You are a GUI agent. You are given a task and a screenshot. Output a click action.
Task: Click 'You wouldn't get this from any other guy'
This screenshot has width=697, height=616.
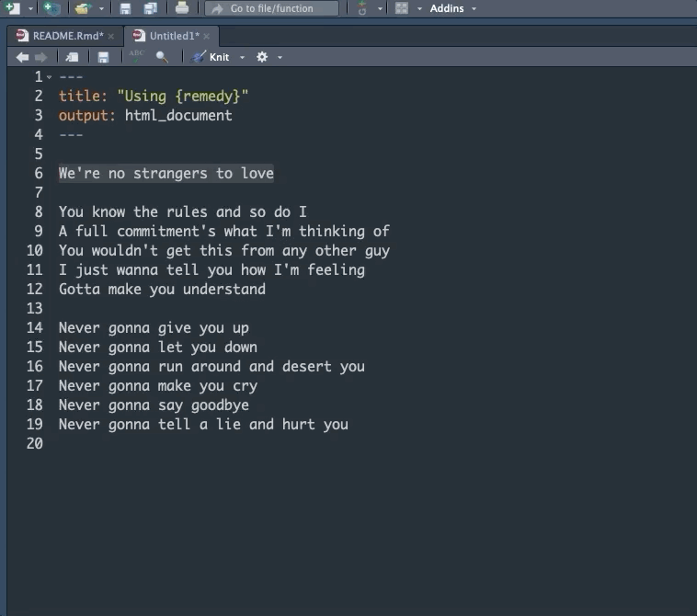224,251
